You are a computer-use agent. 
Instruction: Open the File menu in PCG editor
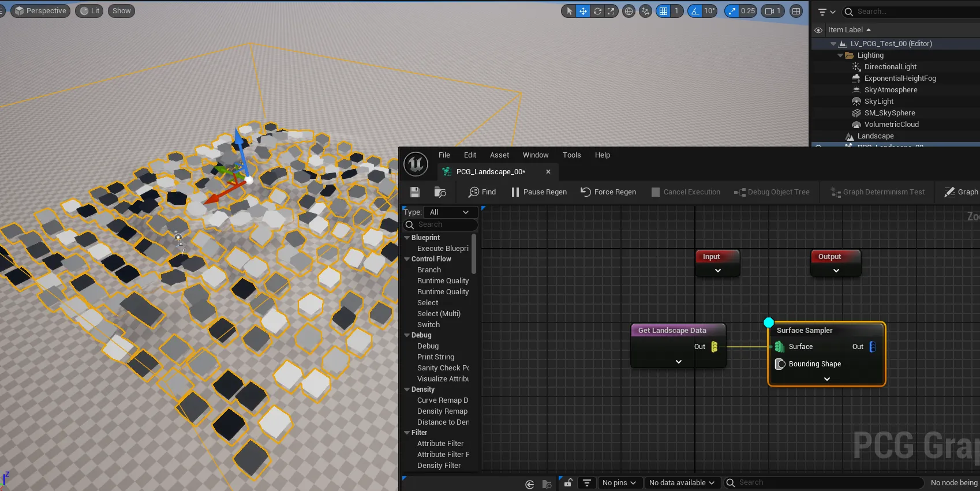[444, 155]
